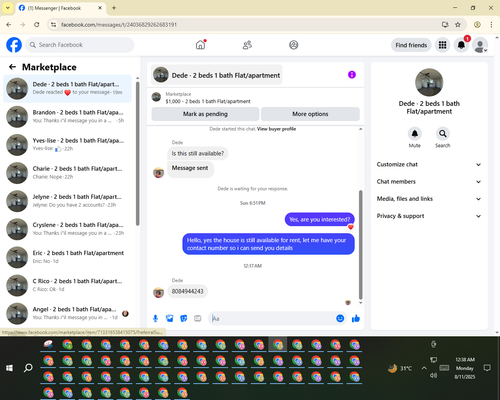Open the Jelyne conversation
This screenshot has height=400, width=500.
(67, 201)
